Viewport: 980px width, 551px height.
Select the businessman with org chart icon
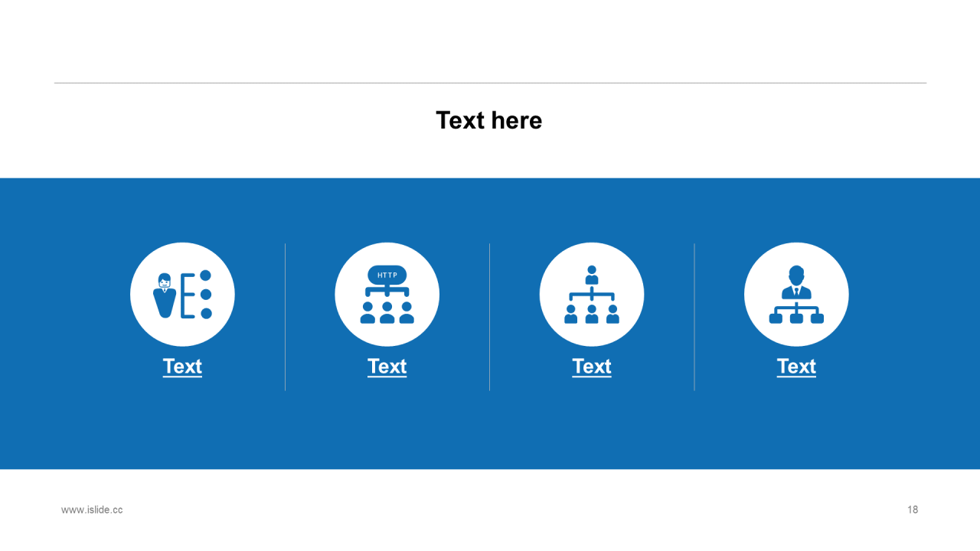pos(796,295)
